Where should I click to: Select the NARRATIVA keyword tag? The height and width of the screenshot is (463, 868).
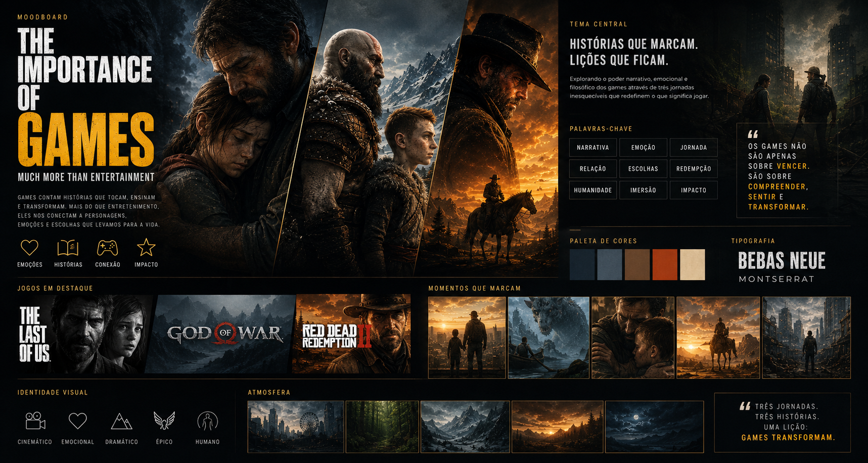pos(593,148)
